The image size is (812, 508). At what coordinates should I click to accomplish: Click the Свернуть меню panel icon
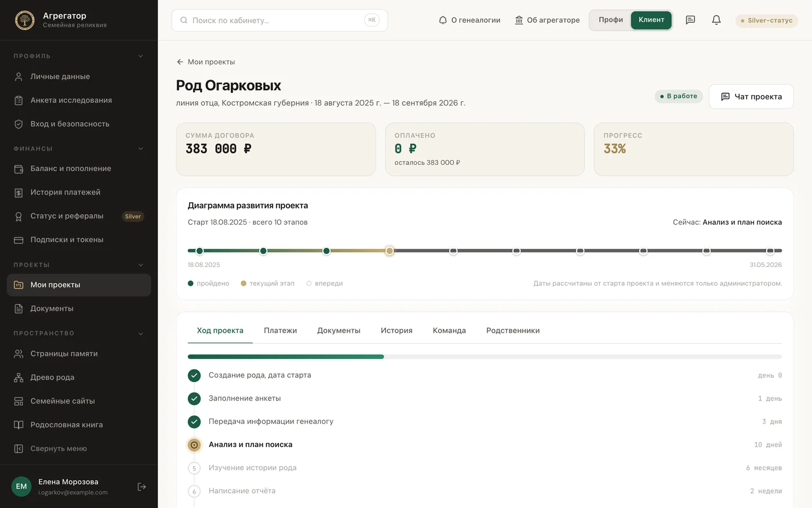click(x=19, y=449)
